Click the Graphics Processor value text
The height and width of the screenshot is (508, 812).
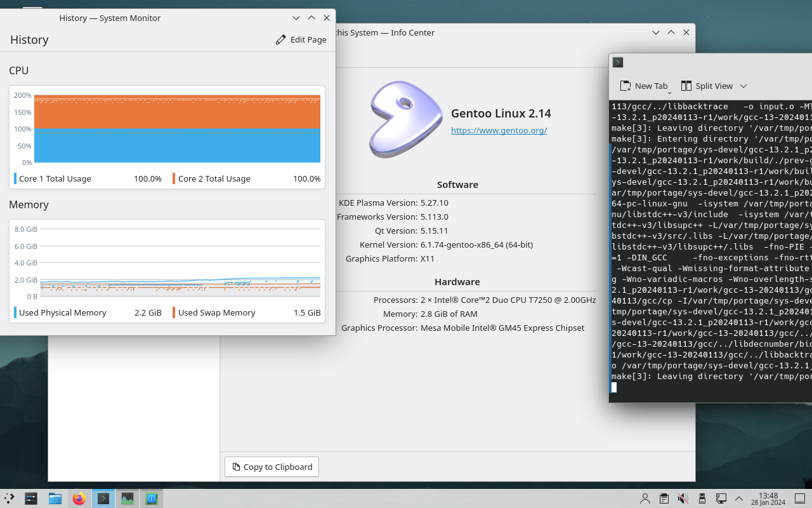(x=502, y=328)
